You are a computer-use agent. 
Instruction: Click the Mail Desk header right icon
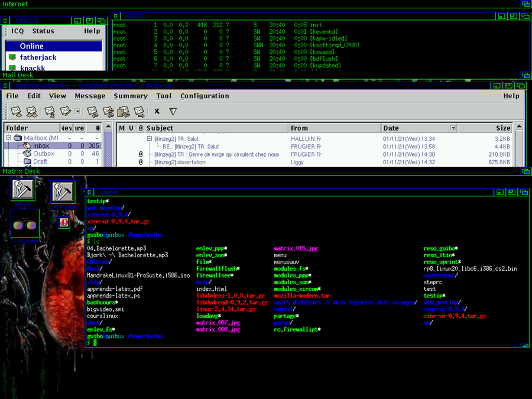(526, 75)
